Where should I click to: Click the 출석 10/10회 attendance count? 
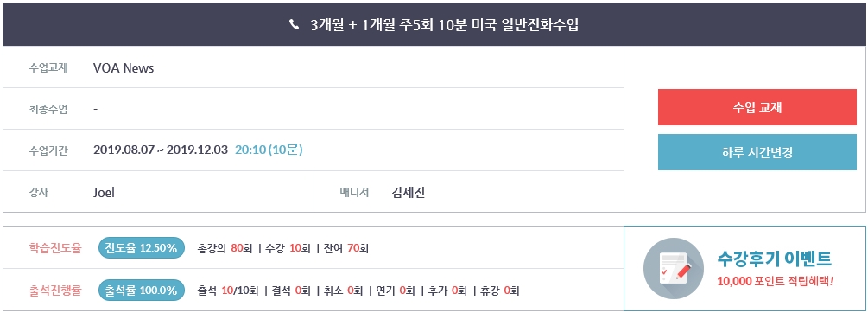tap(227, 291)
